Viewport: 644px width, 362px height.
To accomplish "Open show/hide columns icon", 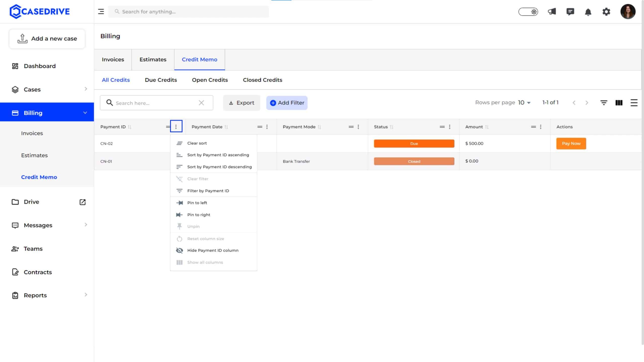I will click(619, 103).
